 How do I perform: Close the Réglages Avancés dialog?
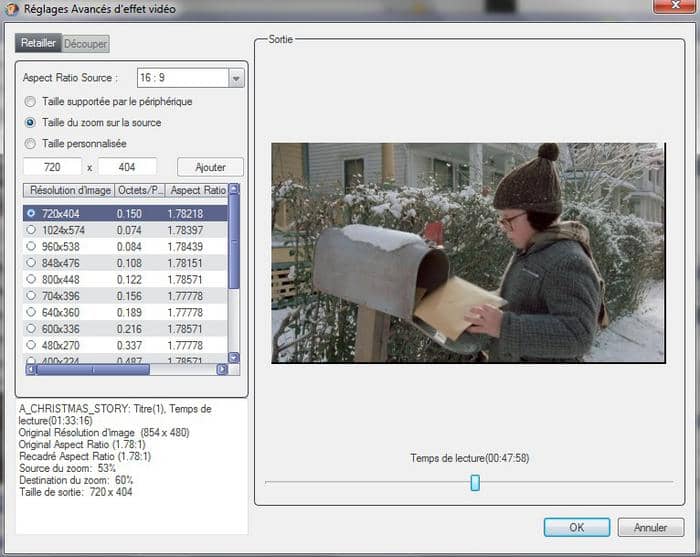coord(675,5)
